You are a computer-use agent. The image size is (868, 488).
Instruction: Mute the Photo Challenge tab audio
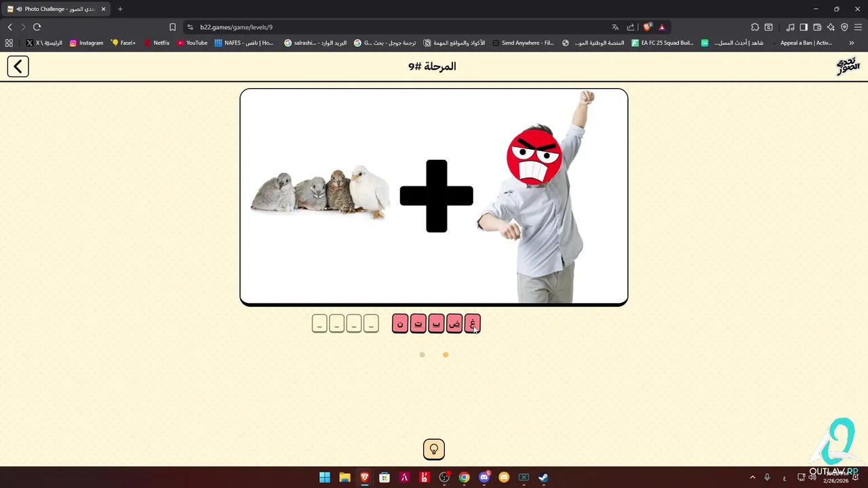pyautogui.click(x=19, y=9)
